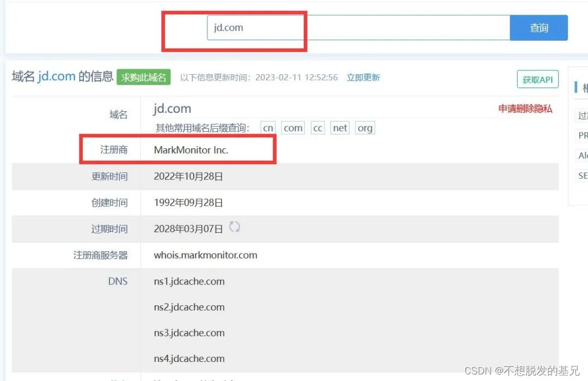Click creation date 1992年09月28日
The height and width of the screenshot is (381, 588).
188,203
